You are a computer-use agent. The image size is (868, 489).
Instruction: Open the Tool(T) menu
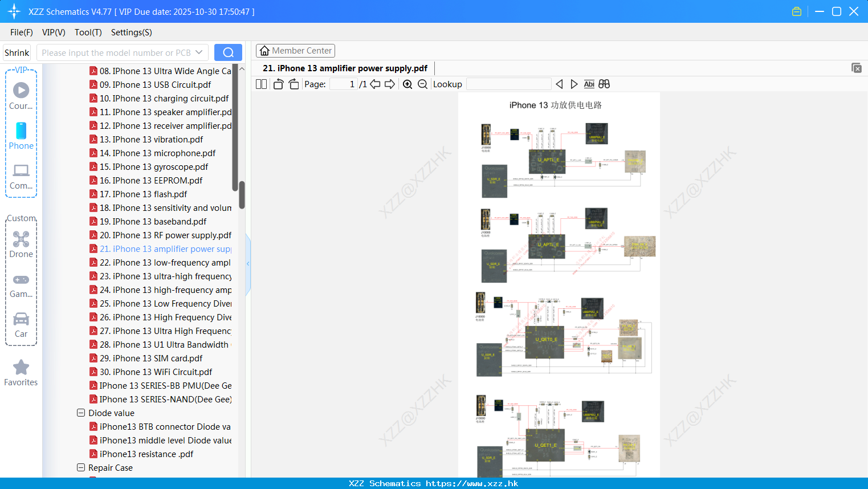[x=88, y=32]
